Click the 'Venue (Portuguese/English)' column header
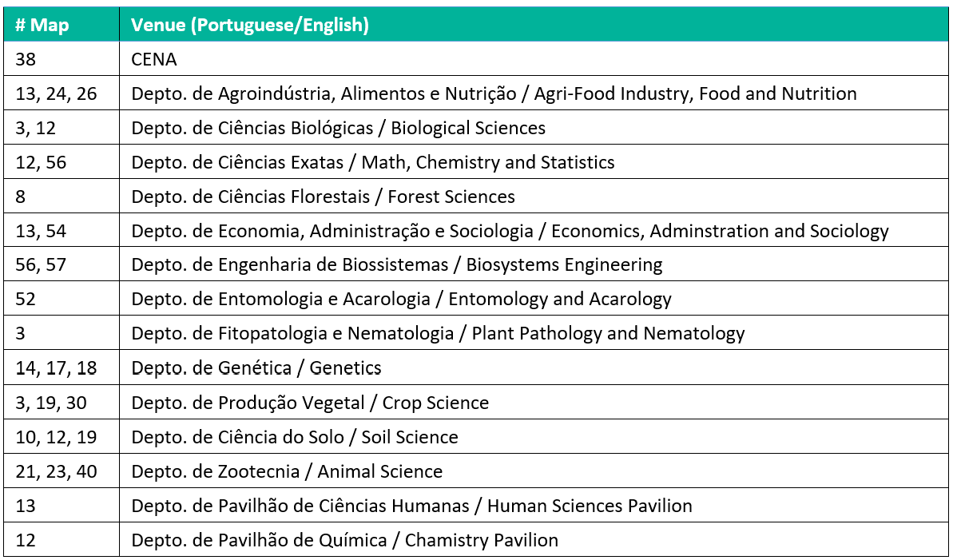This screenshot has height=560, width=953. point(250,26)
